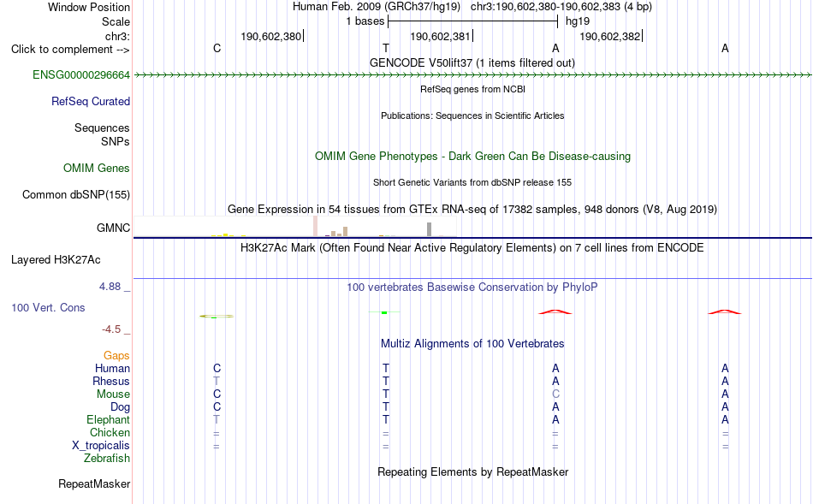Open the RefSeq Curated track label
813x504 pixels.
pyautogui.click(x=91, y=102)
